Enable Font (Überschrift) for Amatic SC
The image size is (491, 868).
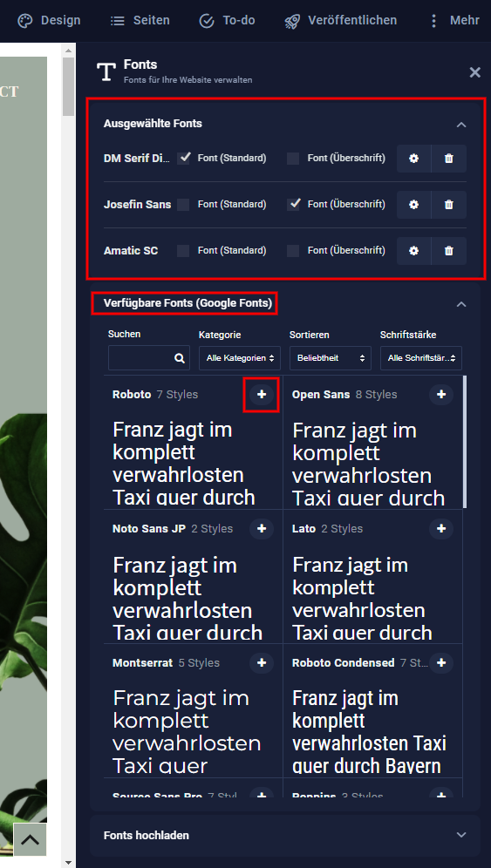pos(293,251)
